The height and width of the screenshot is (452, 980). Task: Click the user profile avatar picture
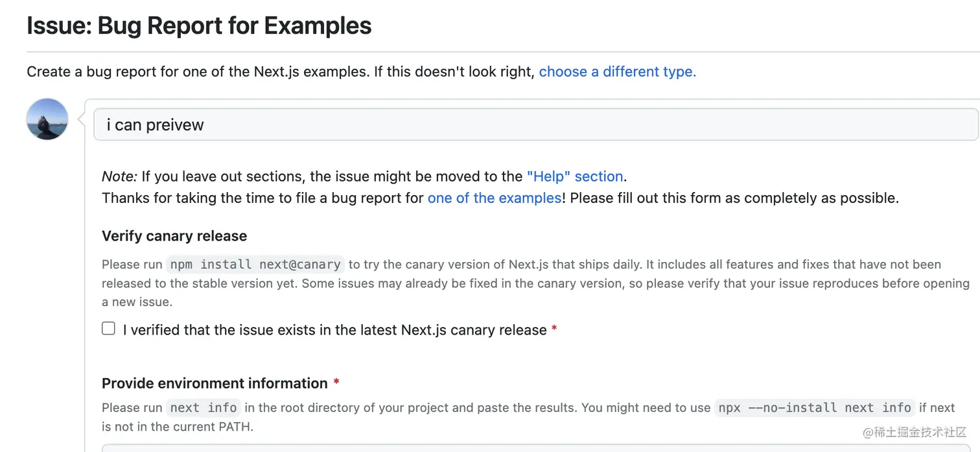[x=47, y=119]
